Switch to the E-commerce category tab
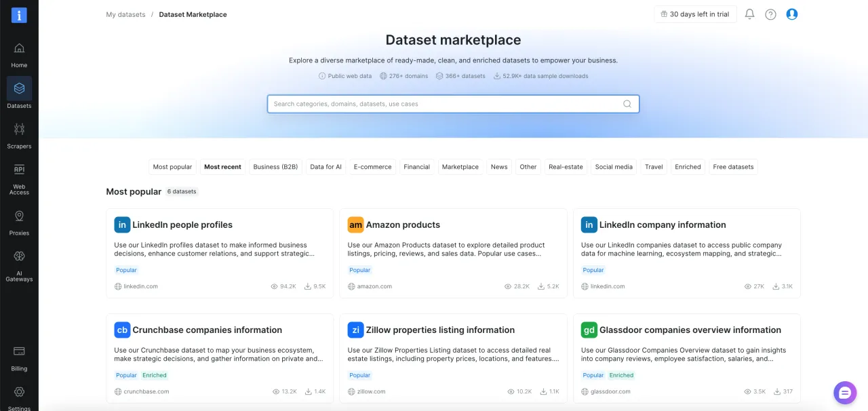 click(x=372, y=167)
